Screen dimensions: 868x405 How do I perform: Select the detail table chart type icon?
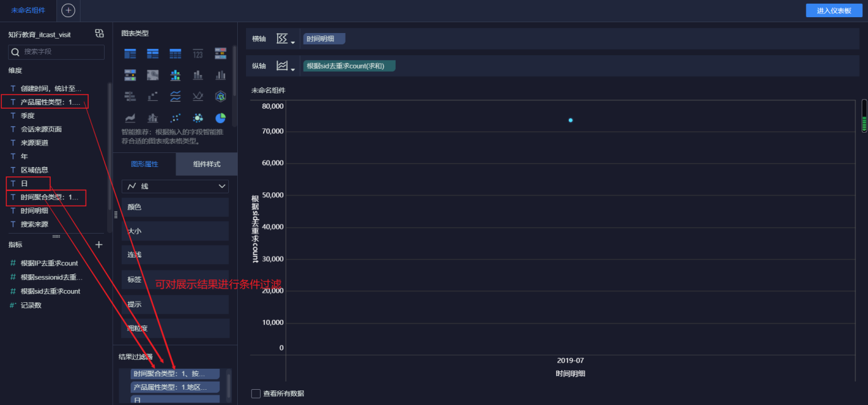(176, 53)
